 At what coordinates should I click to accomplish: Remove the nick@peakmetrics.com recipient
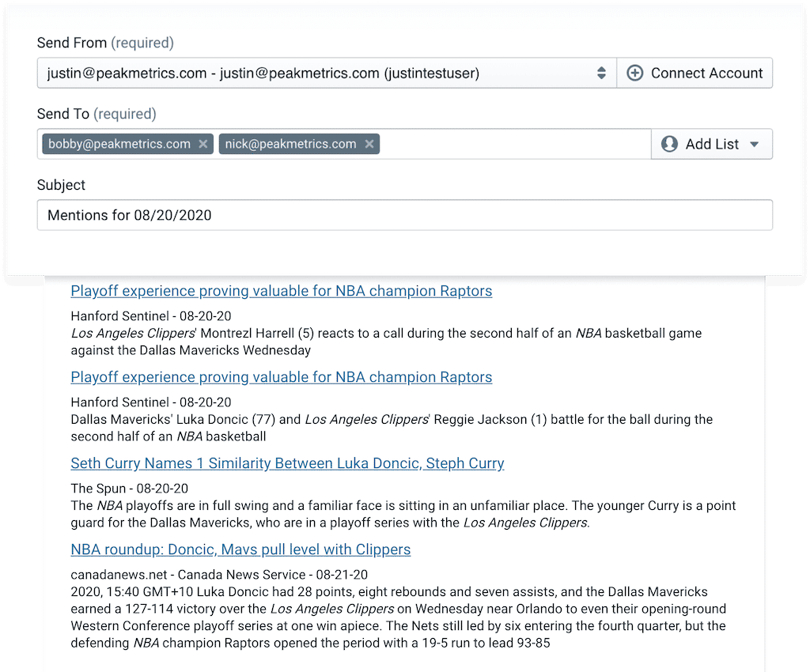tap(369, 144)
